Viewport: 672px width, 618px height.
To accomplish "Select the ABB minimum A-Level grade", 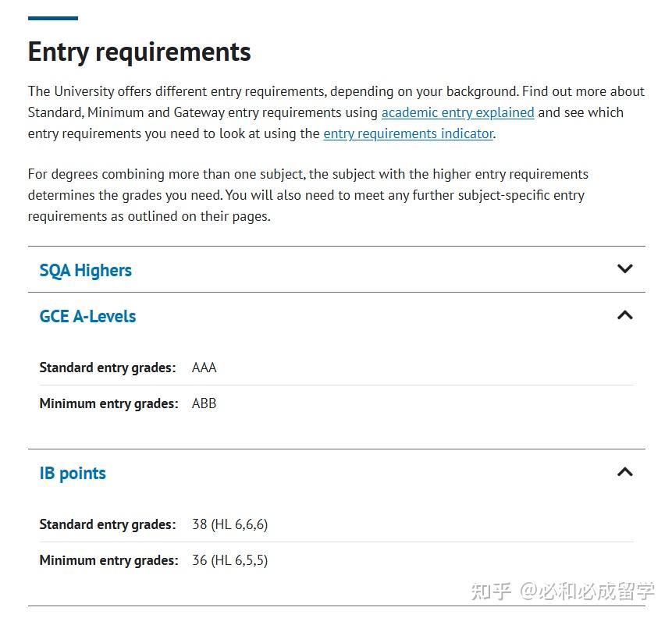I will point(204,403).
